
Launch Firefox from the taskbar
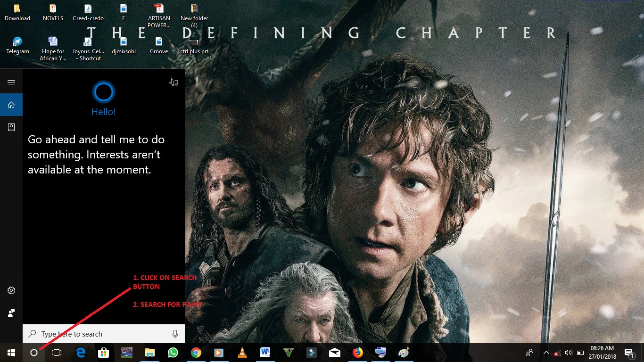point(358,353)
